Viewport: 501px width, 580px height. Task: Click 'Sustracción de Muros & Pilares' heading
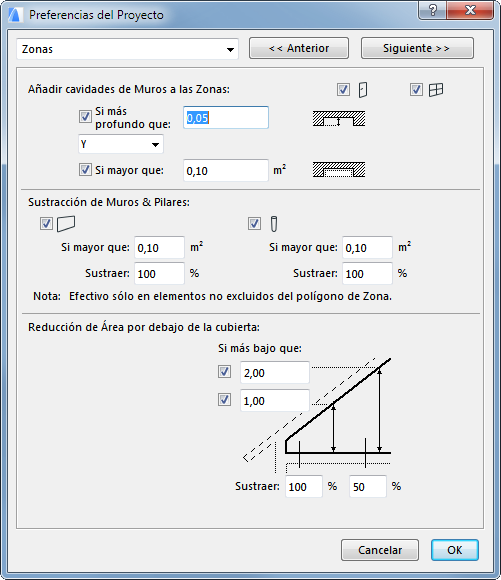point(109,202)
